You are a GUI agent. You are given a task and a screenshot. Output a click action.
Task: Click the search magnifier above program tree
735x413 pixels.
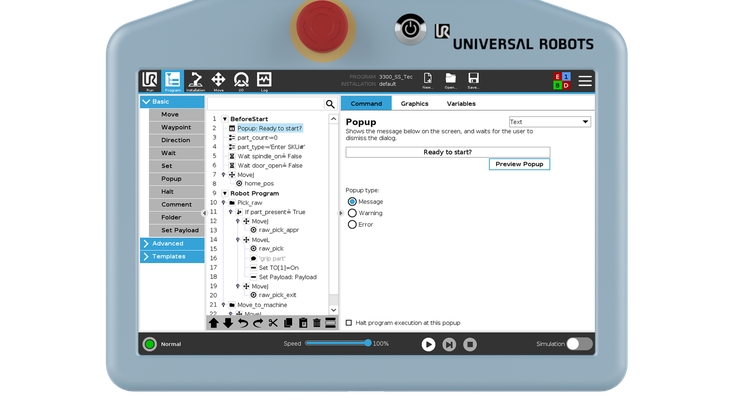pyautogui.click(x=330, y=104)
